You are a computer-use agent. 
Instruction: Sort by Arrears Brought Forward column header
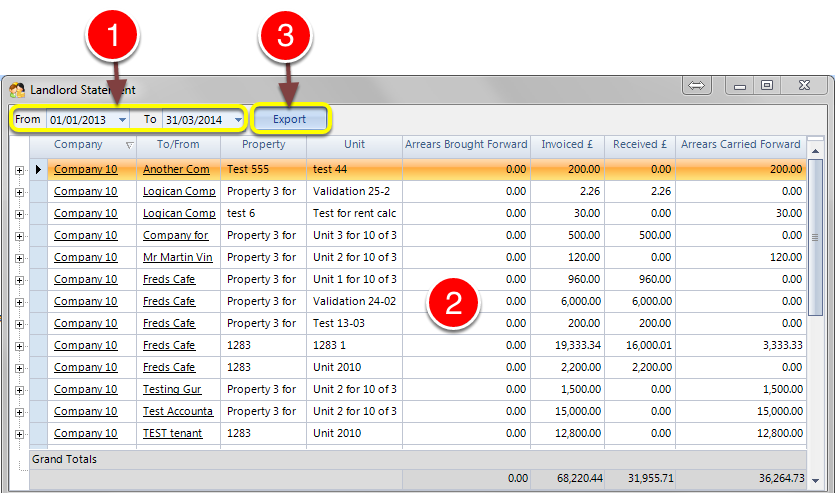tap(466, 144)
